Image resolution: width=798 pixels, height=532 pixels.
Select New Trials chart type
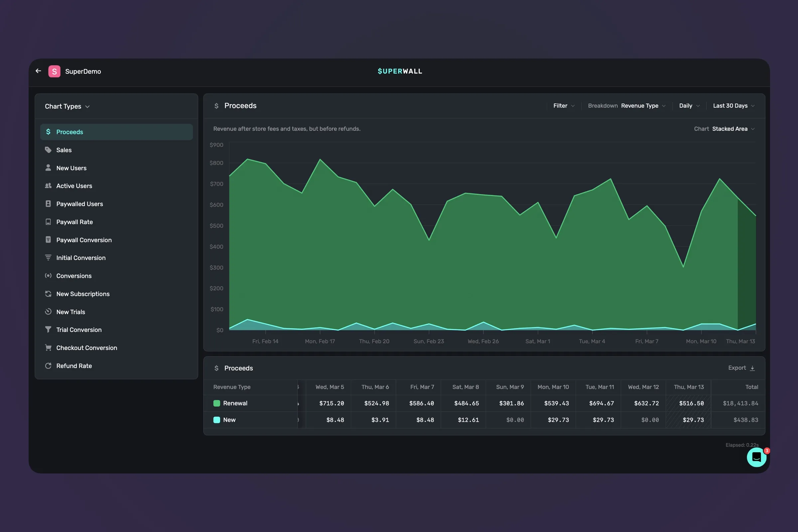[x=116, y=312]
